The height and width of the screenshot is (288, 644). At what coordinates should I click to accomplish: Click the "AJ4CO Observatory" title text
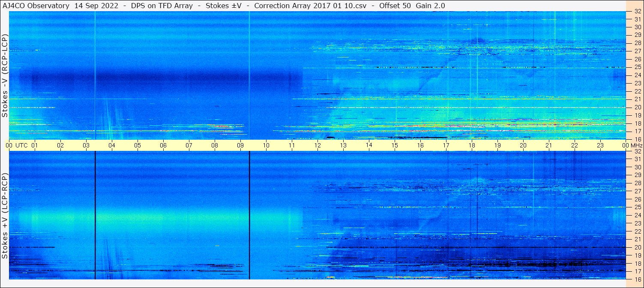tap(36, 6)
